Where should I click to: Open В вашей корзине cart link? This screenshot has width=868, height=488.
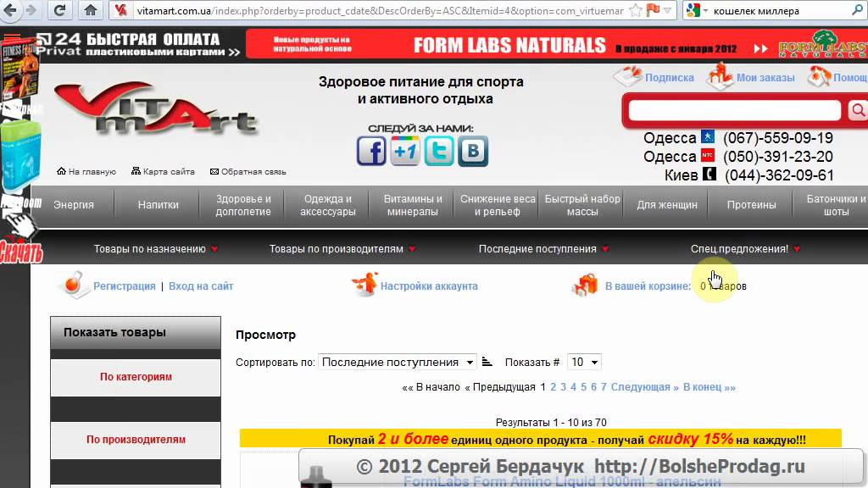click(x=648, y=286)
